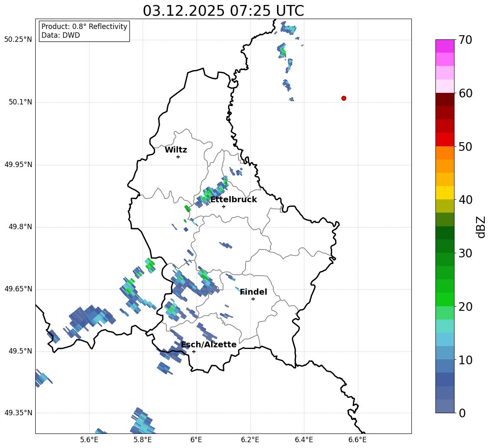
Task: Click the 6°E longitude label
Action: [x=196, y=440]
